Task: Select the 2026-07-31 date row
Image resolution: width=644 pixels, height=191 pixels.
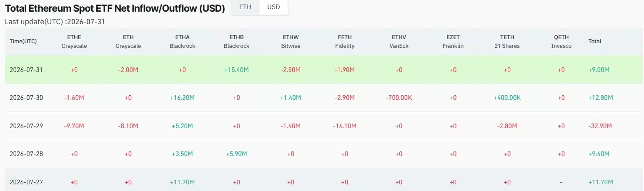Action: [x=324, y=70]
